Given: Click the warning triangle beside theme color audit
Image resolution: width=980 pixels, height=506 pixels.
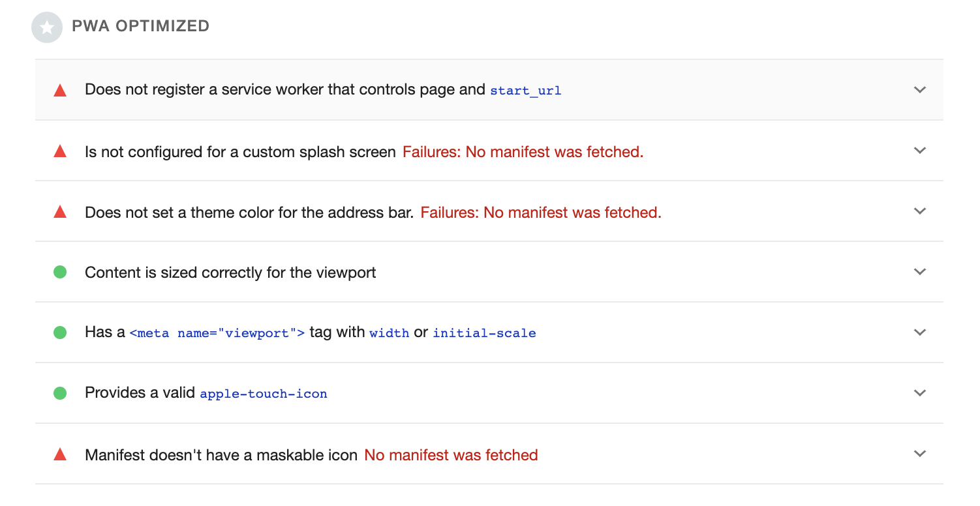Looking at the screenshot, I should pos(59,211).
